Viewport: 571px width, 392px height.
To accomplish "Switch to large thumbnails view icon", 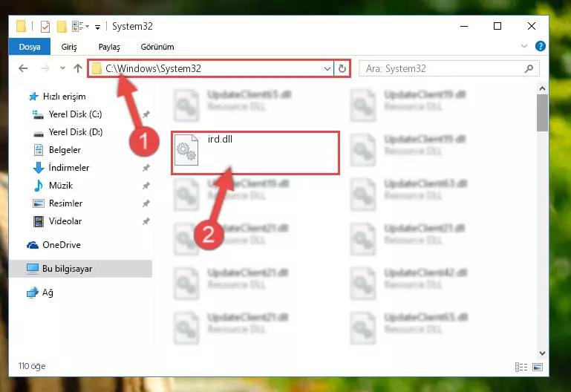I will [538, 367].
